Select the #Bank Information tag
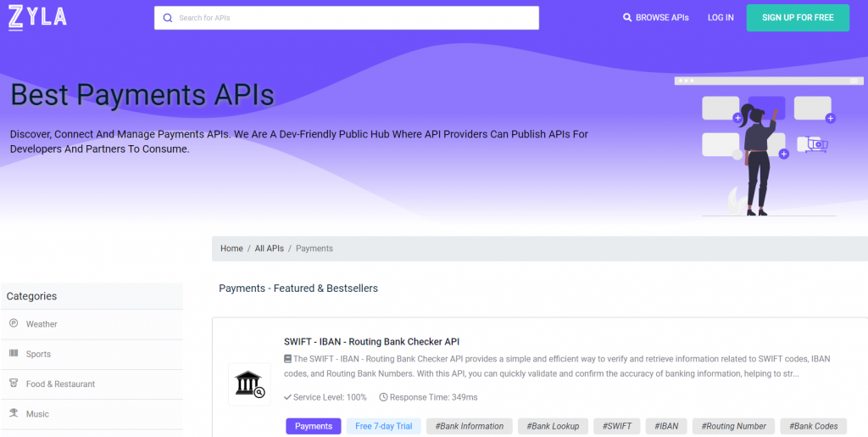 470,426
